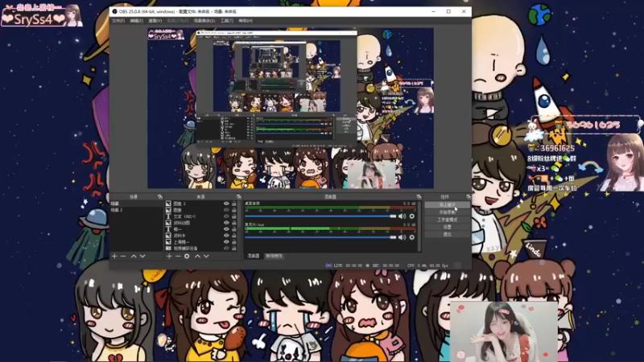Viewport: 644px width, 362px height.
Task: Enable 工作室模式 studio mode
Action: (x=448, y=220)
